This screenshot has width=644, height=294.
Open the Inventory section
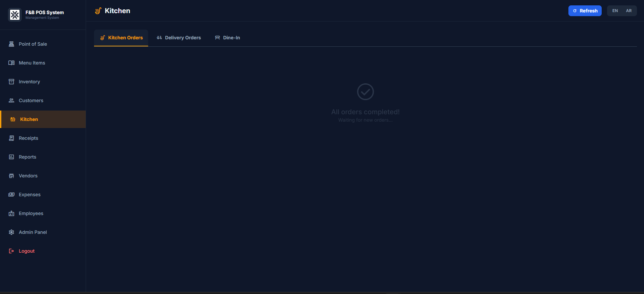(43, 82)
